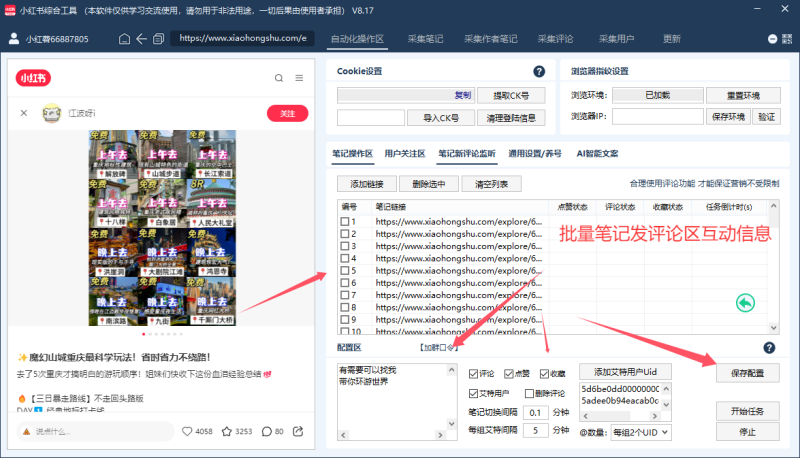Click the 删除选中 button

click(x=429, y=184)
